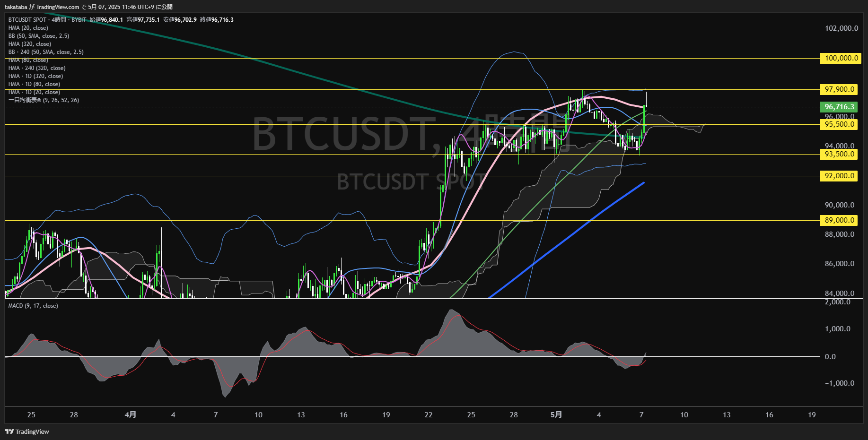This screenshot has width=868, height=440.
Task: Click the 86,000.0 price axis value
Action: tap(840, 264)
